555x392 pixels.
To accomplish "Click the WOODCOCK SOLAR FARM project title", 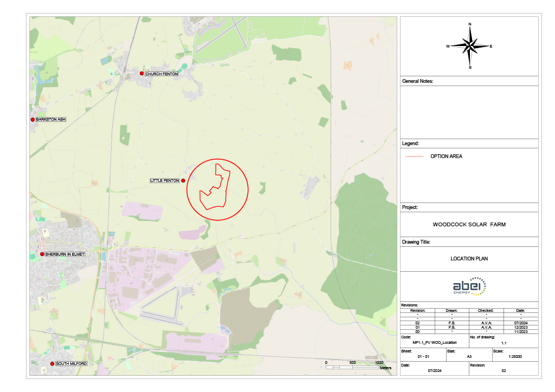I will (x=469, y=224).
